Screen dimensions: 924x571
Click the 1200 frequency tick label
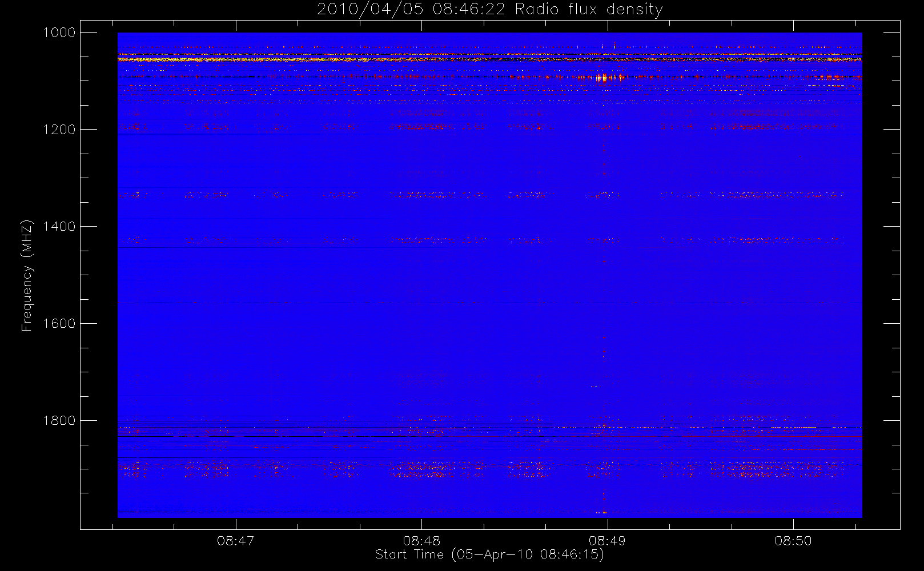coord(59,130)
